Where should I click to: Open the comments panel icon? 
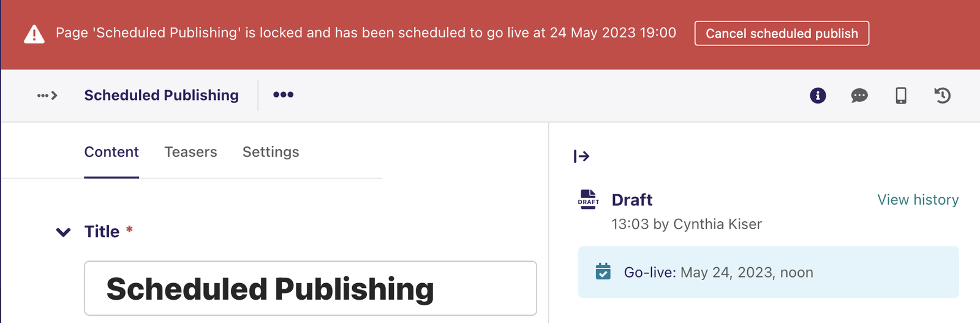coord(859,96)
